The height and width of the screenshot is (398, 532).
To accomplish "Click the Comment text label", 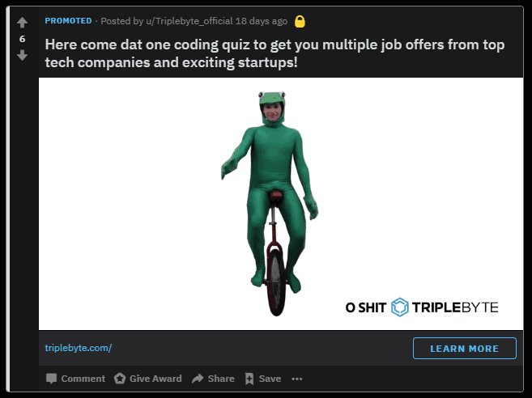I will 83,379.
